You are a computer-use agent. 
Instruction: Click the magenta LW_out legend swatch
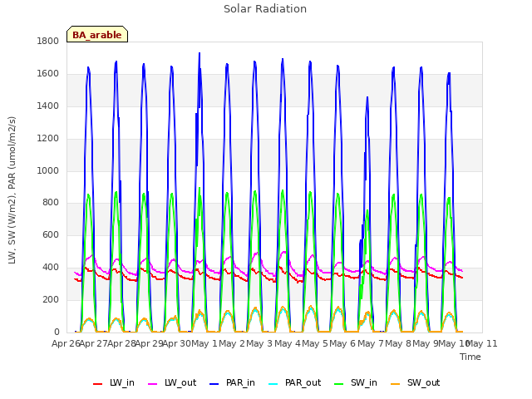point(153,384)
